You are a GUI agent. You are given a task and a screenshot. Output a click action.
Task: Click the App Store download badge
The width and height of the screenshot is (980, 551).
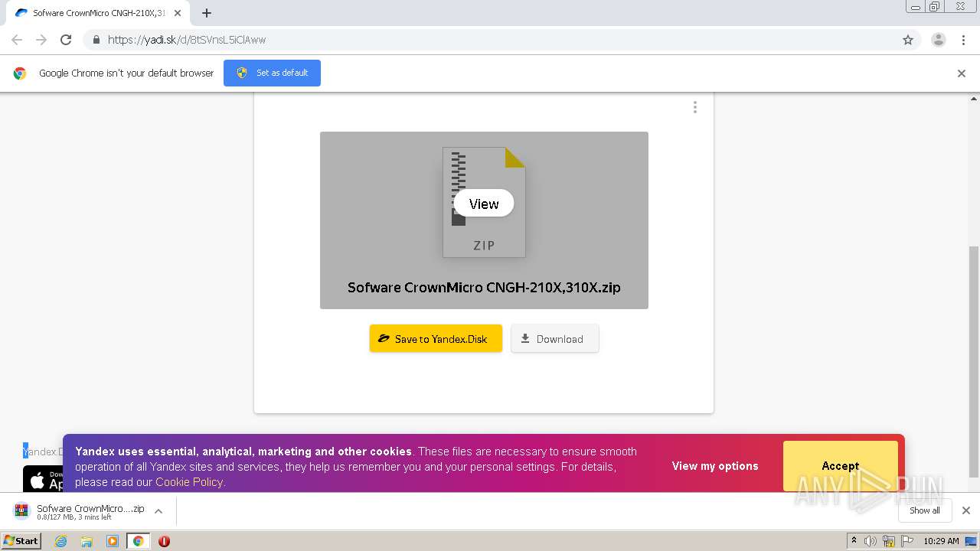tap(43, 479)
